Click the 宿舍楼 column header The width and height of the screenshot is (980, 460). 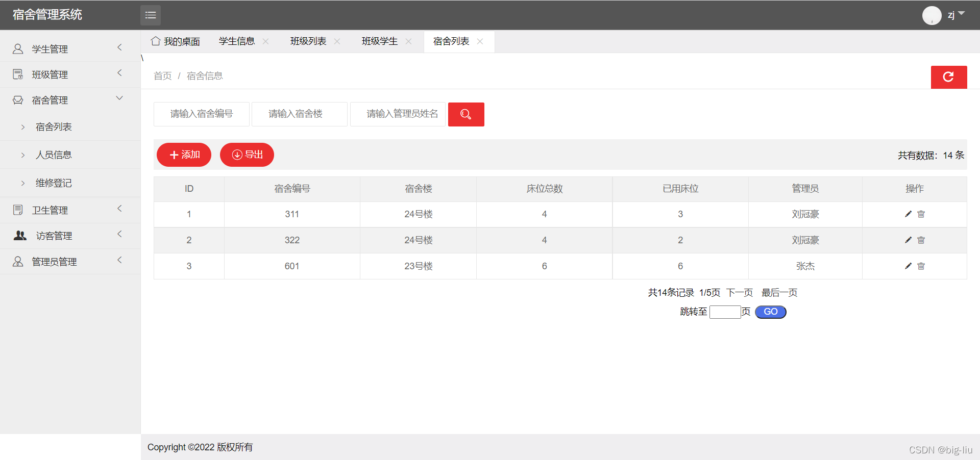coord(419,189)
